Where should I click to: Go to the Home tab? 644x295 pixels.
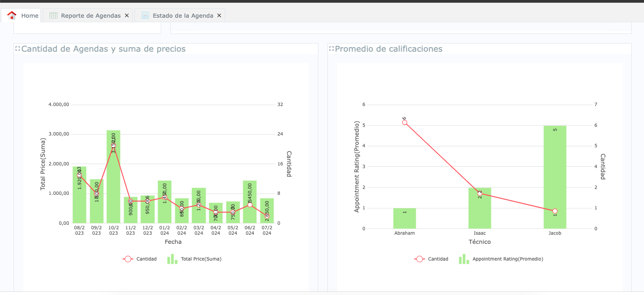coord(29,15)
